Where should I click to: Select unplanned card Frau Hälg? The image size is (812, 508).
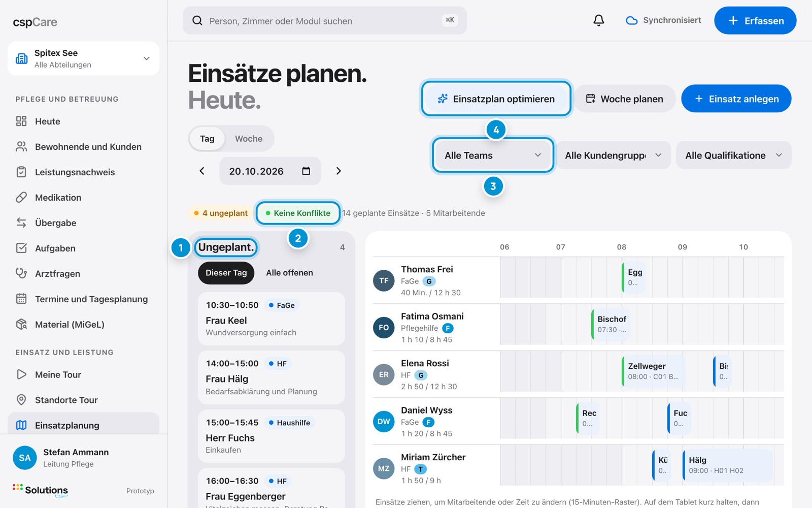[272, 377]
